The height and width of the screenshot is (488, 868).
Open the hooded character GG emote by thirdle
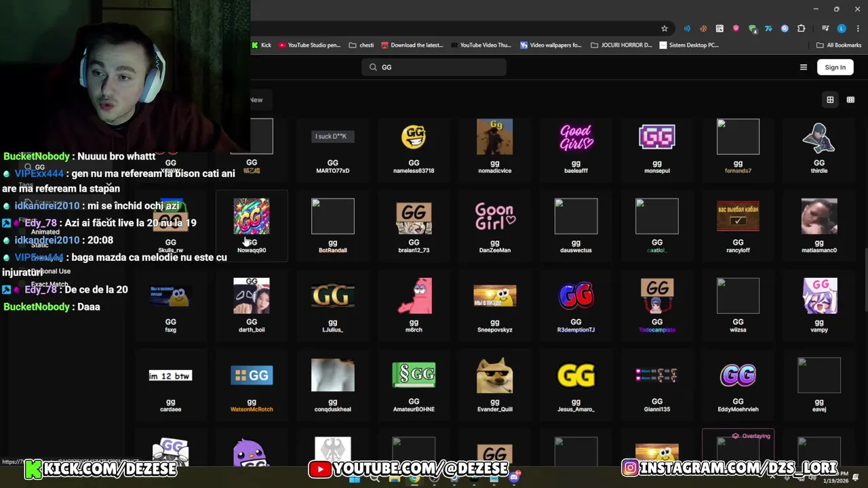coord(819,137)
